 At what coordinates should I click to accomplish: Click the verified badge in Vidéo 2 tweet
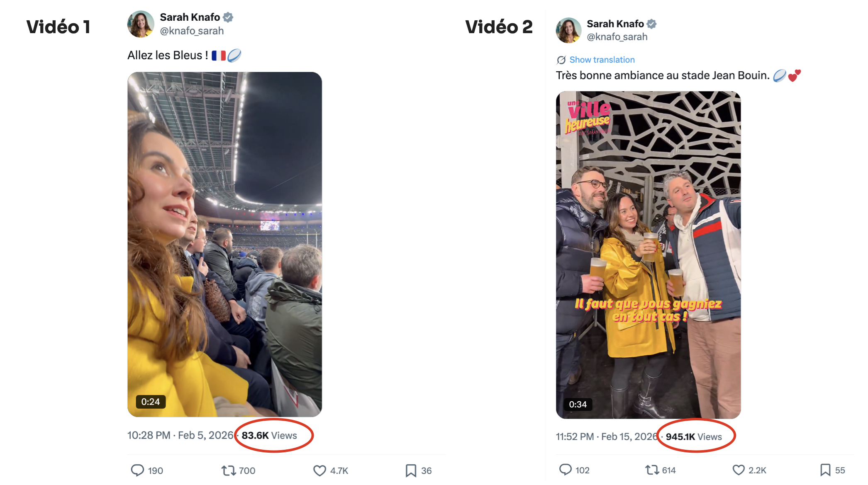pyautogui.click(x=652, y=24)
